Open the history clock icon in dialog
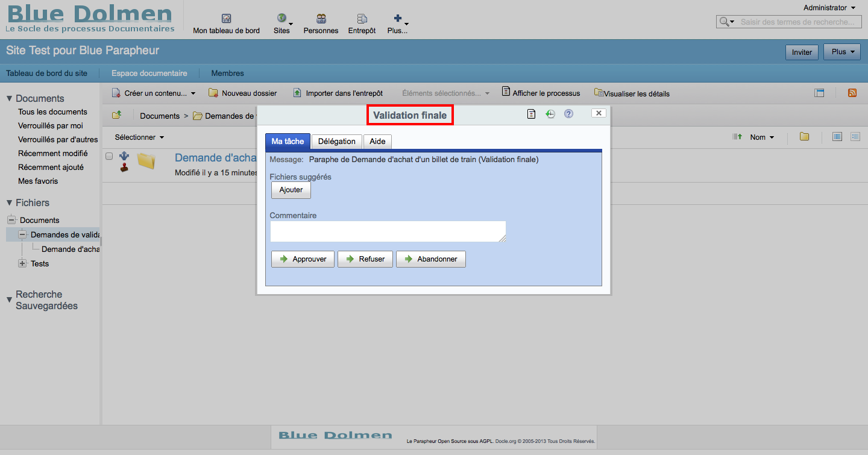868x455 pixels. (x=550, y=114)
